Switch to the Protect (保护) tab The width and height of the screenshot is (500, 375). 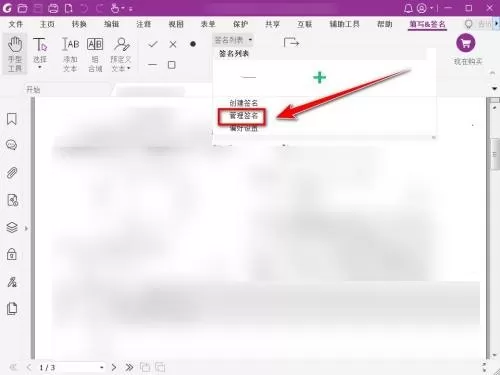(x=240, y=24)
